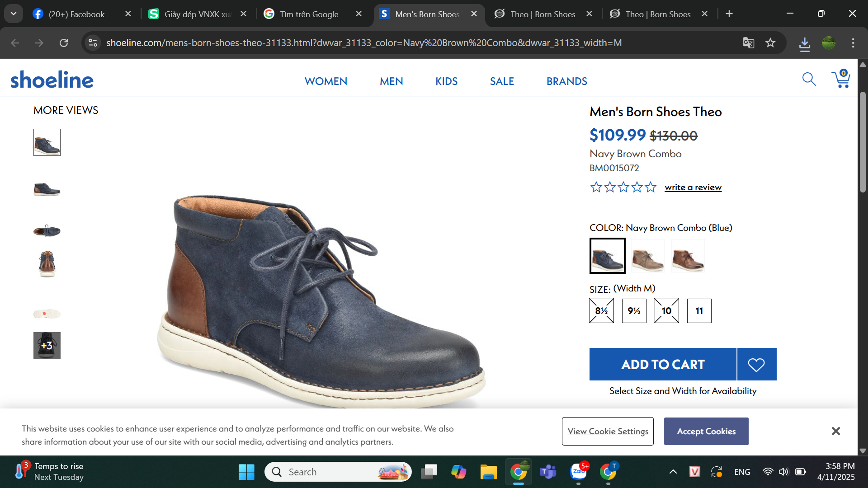Open File Explorer from taskbar

pos(488,472)
